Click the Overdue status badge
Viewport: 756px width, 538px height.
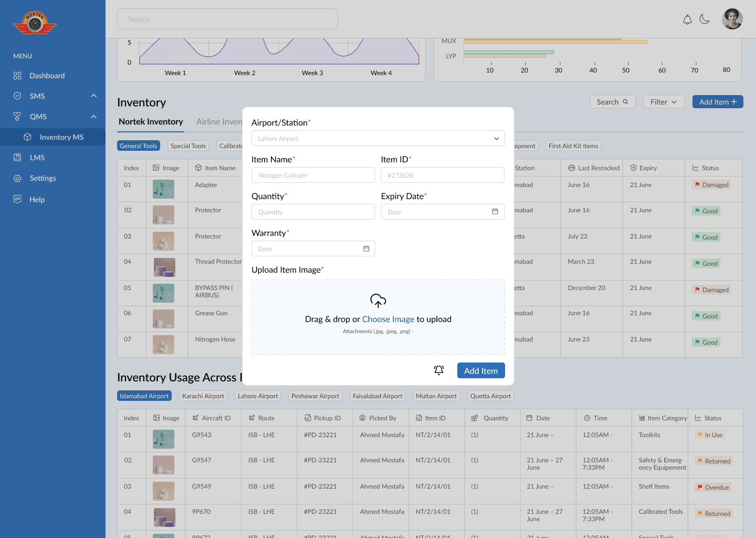(x=713, y=488)
